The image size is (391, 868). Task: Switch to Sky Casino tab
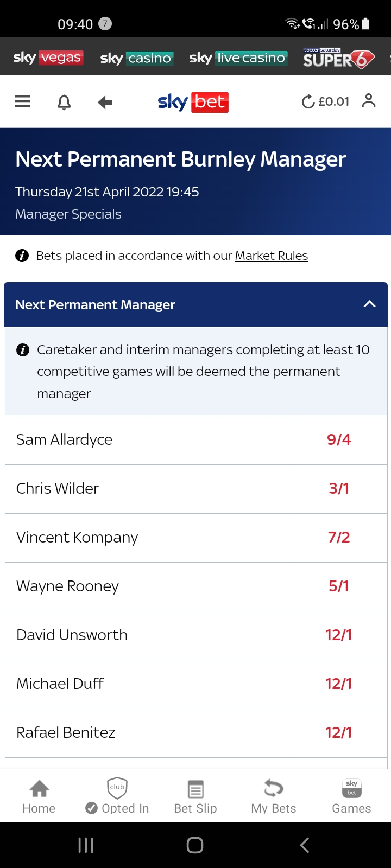[x=136, y=58]
